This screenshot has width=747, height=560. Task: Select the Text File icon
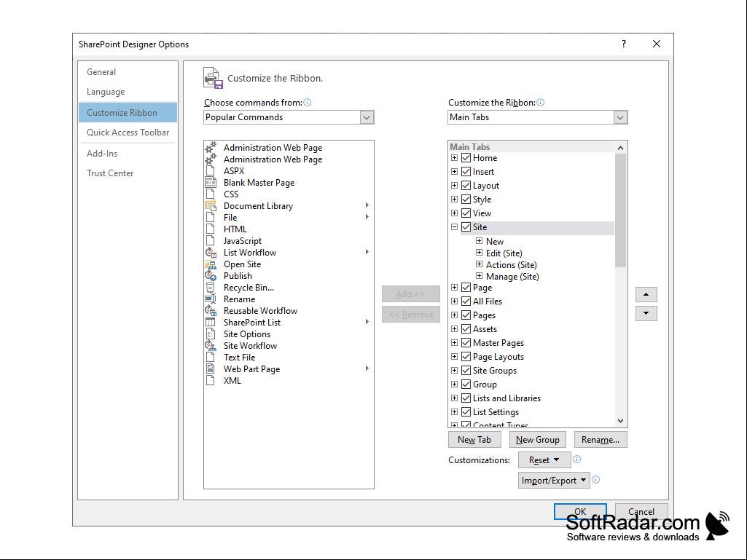click(x=211, y=357)
